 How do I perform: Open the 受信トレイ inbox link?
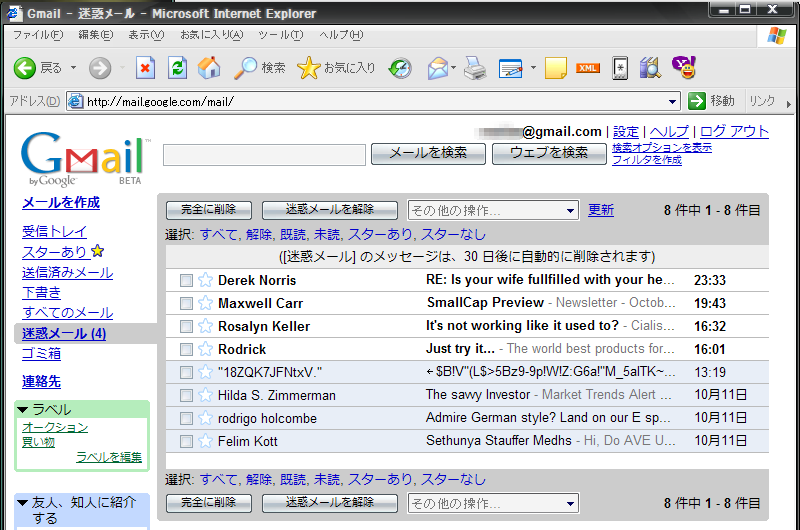click(54, 232)
